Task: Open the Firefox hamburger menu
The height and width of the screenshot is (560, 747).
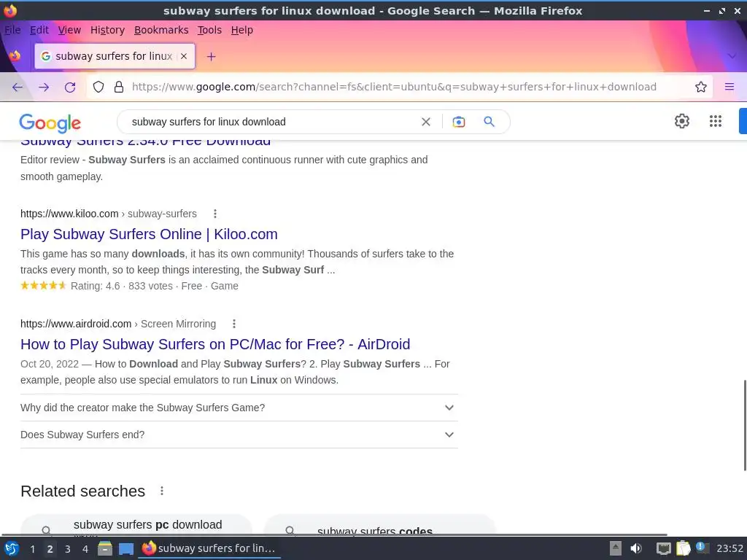Action: coord(729,87)
